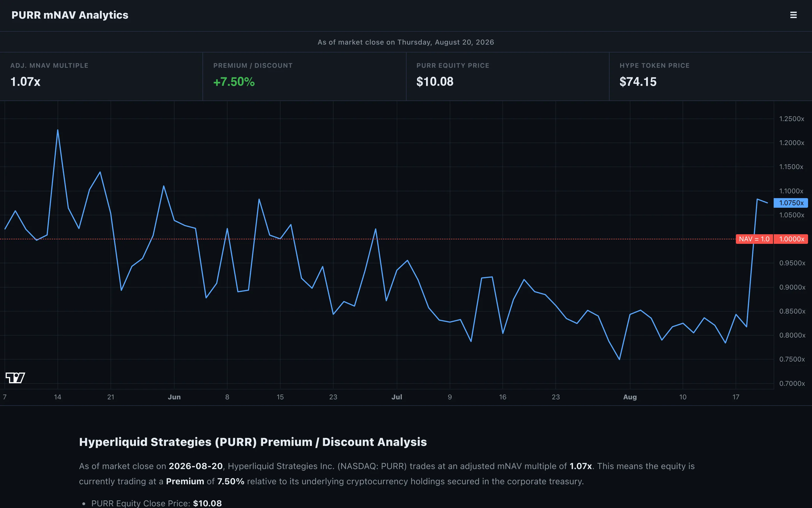The height and width of the screenshot is (508, 812).
Task: Click the HYPE token price $74.15
Action: [x=638, y=82]
